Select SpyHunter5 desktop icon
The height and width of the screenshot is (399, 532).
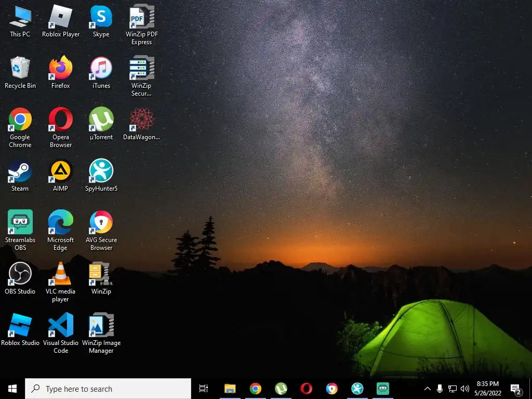tap(101, 176)
